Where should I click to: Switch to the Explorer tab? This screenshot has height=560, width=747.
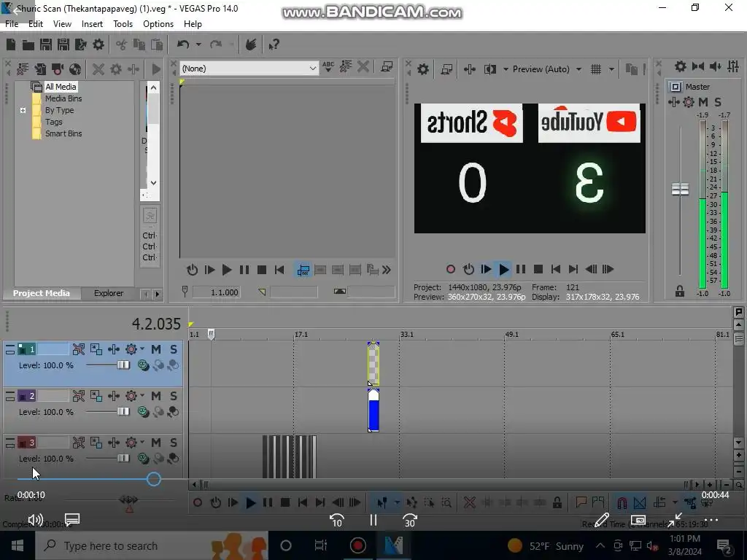point(109,293)
